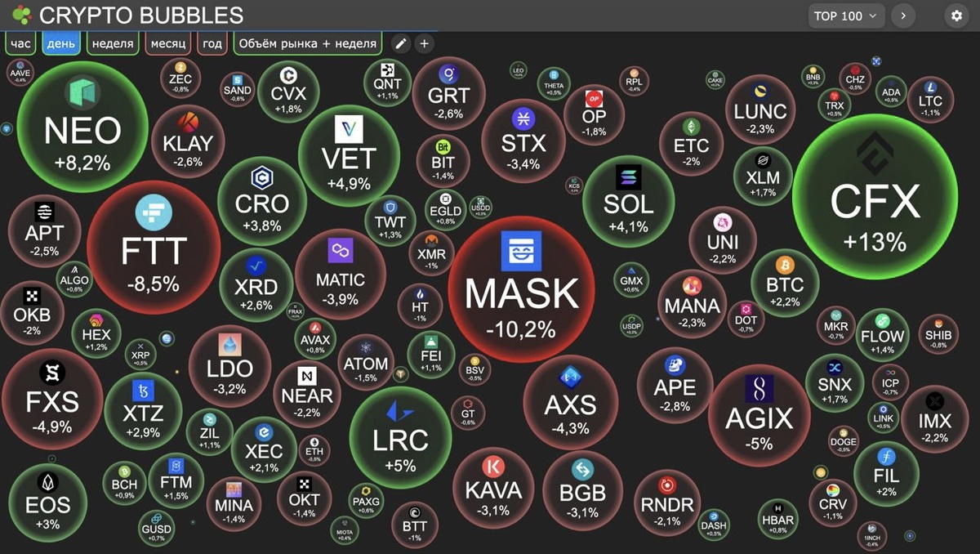Click the IMX bubble
980x554 pixels.
[934, 418]
